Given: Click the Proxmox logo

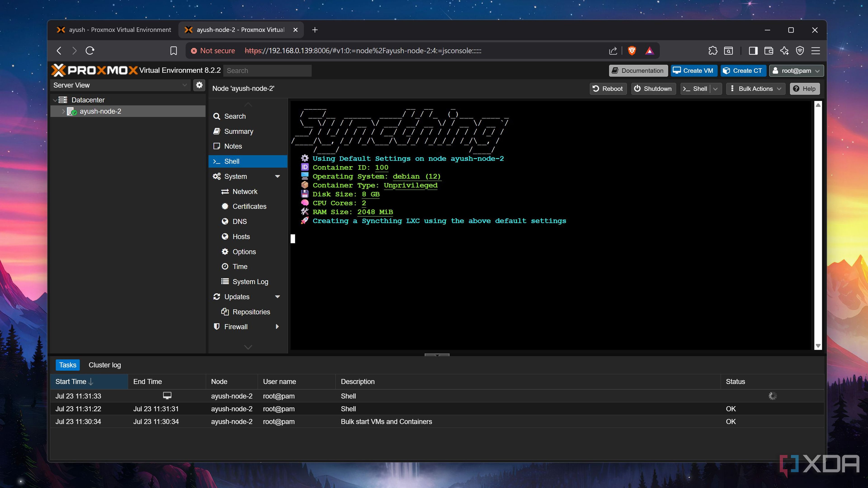Looking at the screenshot, I should [95, 70].
